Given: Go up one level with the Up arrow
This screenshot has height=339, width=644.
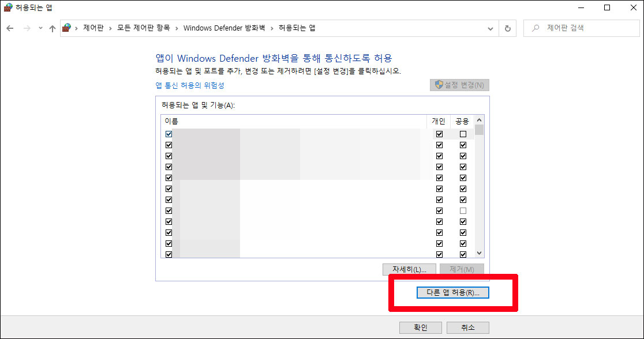Looking at the screenshot, I should click(52, 28).
